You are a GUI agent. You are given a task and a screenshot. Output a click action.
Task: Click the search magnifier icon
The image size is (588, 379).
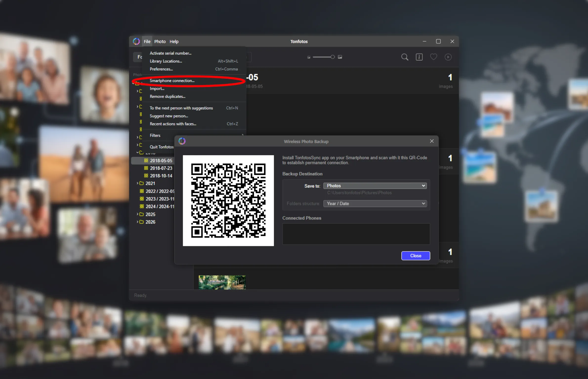tap(405, 57)
